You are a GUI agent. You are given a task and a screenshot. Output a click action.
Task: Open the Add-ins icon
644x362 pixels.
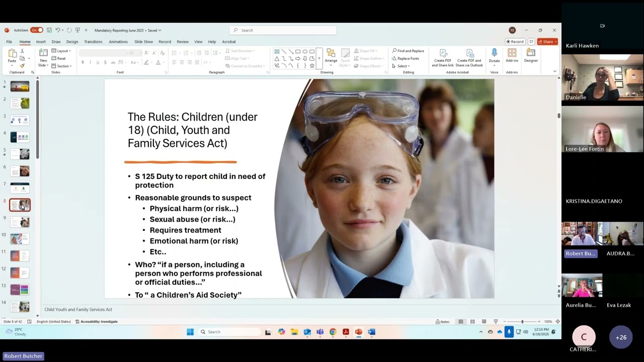pos(512,53)
